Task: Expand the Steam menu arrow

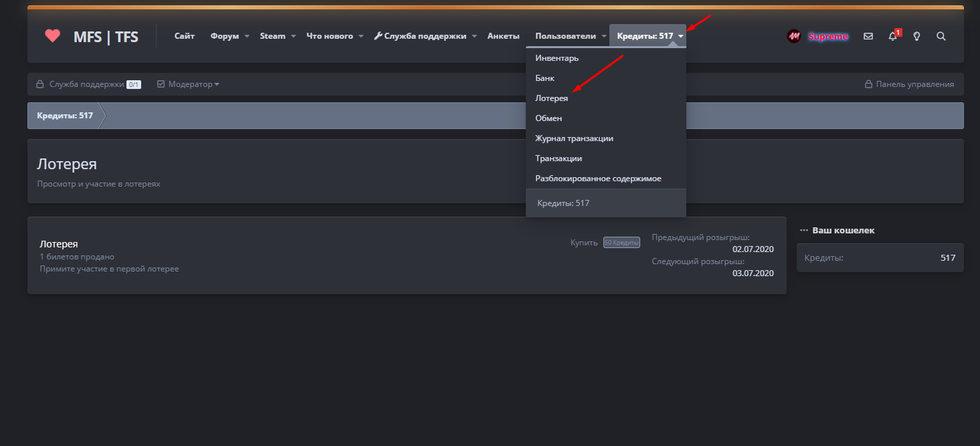Action: (x=293, y=36)
